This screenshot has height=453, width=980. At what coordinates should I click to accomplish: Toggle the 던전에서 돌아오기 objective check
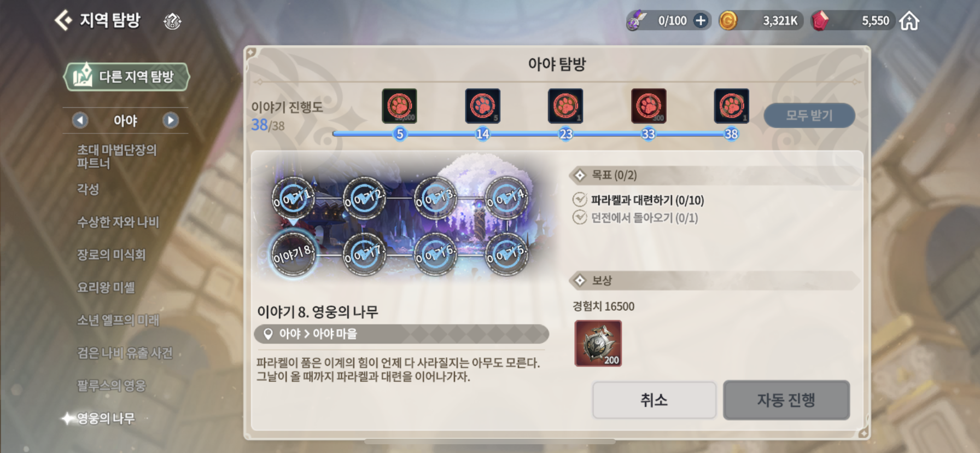tap(580, 217)
